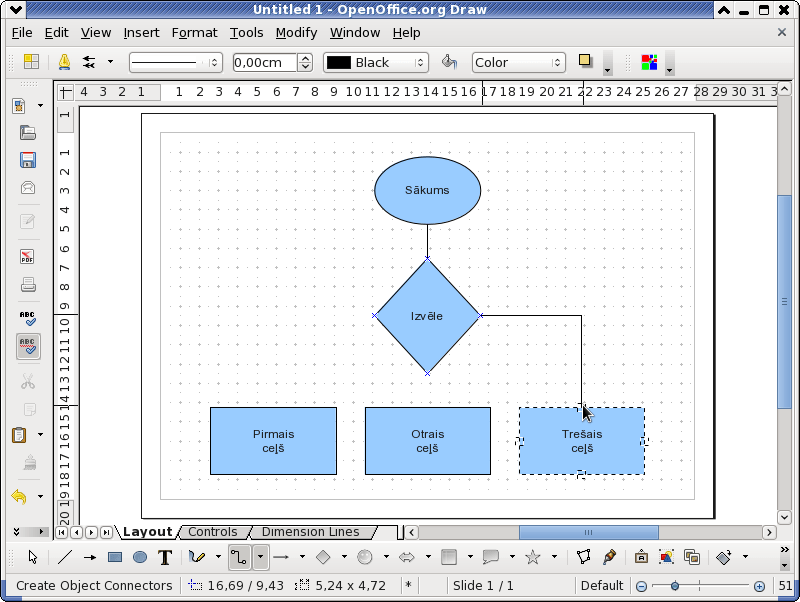Select the Ellipse tool
This screenshot has height=602, width=800.
140,557
